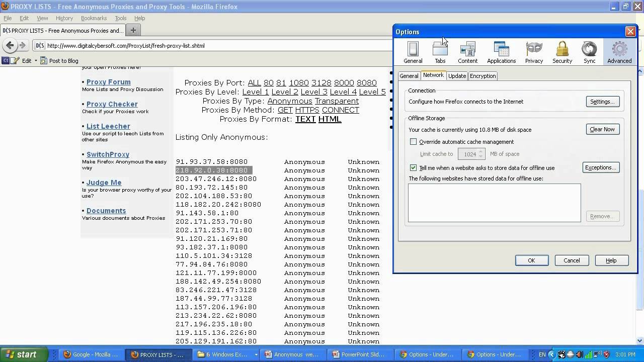
Task: Close the Options dialog
Action: click(x=630, y=32)
